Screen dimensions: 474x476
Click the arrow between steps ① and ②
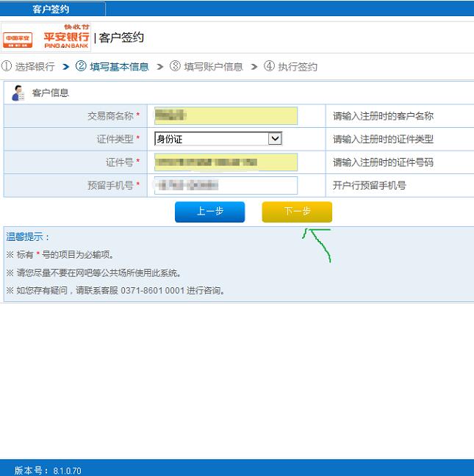tap(65, 67)
